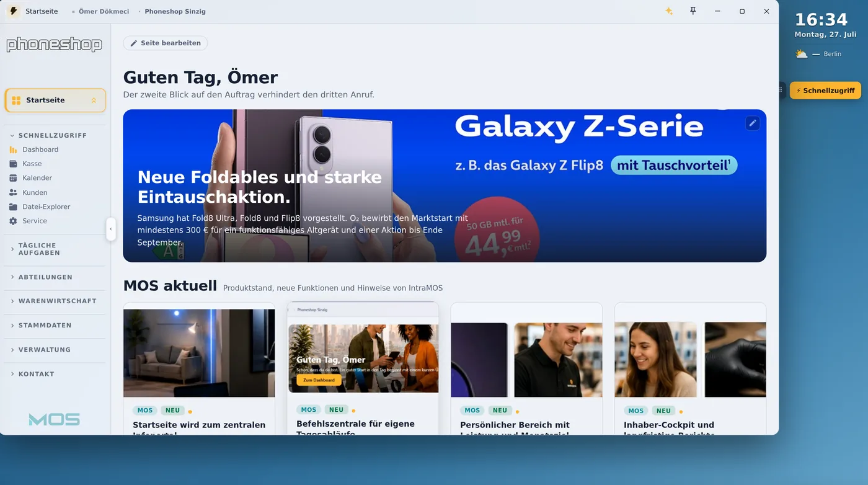
Task: Click the Ömer Dökmeci breadcrumb
Action: tap(104, 11)
